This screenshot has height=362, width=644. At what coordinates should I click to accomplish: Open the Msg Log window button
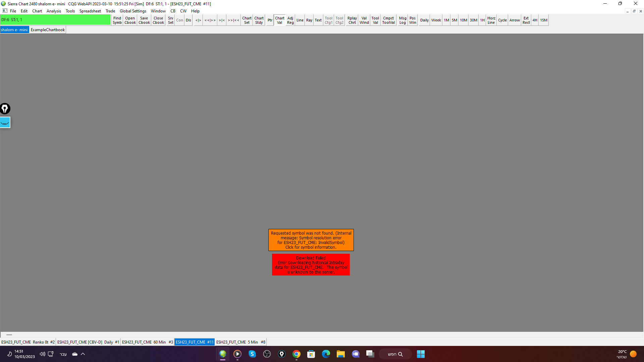402,20
